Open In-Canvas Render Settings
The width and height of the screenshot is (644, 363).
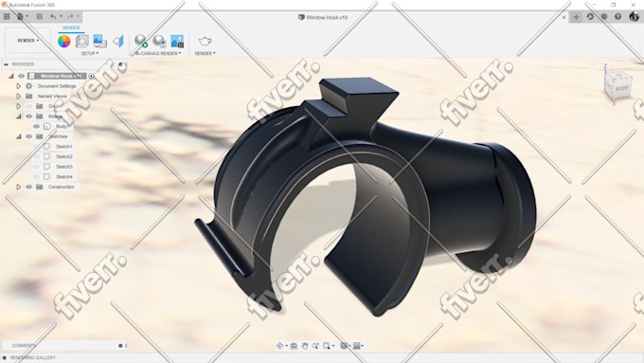(159, 41)
